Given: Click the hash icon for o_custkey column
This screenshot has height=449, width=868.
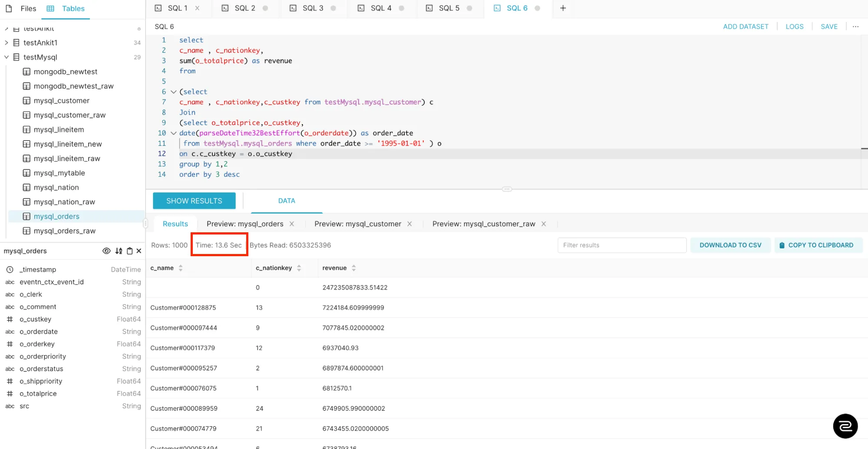Looking at the screenshot, I should [10, 319].
